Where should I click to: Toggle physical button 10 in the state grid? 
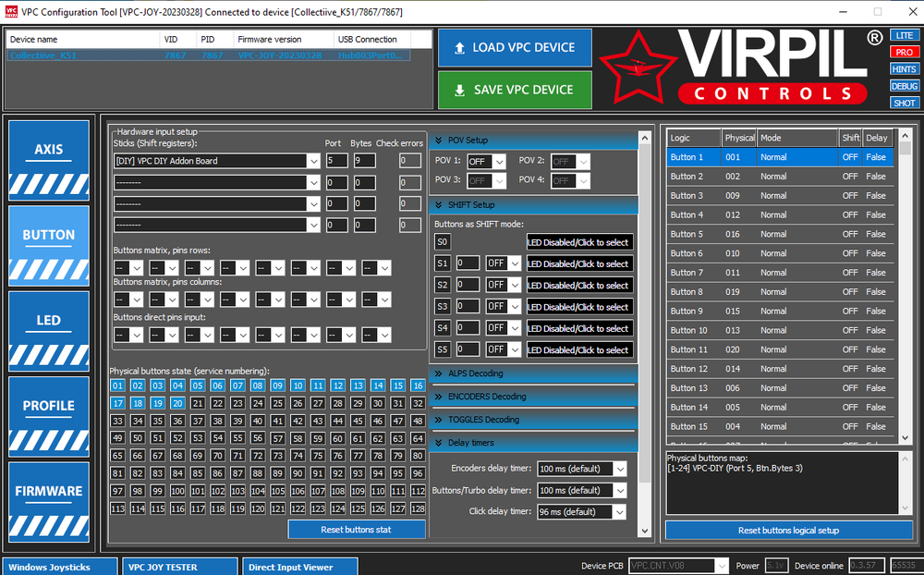[x=298, y=385]
